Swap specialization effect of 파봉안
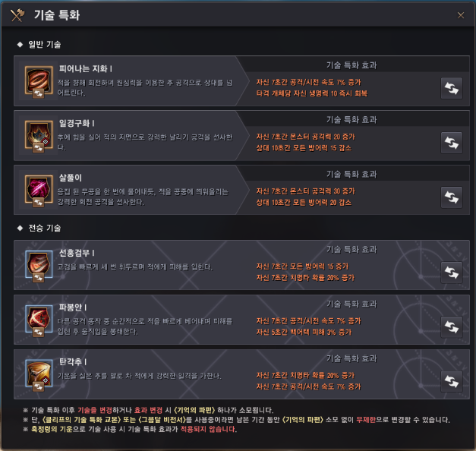The image size is (476, 451). coord(452,327)
